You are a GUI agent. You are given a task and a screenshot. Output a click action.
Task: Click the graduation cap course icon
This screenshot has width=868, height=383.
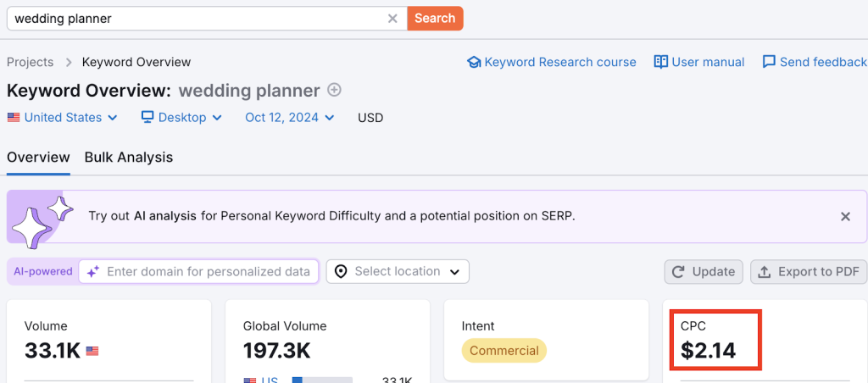pyautogui.click(x=474, y=62)
